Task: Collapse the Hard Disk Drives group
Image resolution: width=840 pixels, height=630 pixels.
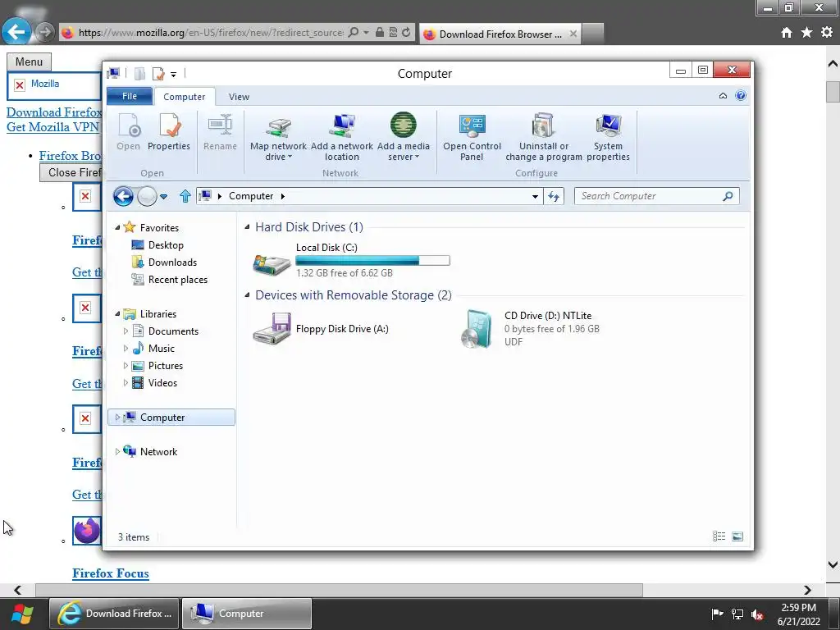Action: [247, 227]
